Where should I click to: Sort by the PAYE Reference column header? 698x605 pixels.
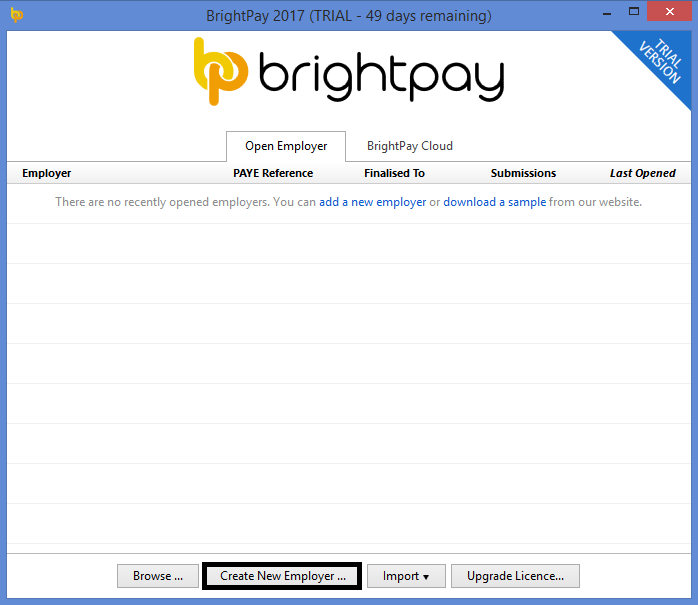(273, 173)
